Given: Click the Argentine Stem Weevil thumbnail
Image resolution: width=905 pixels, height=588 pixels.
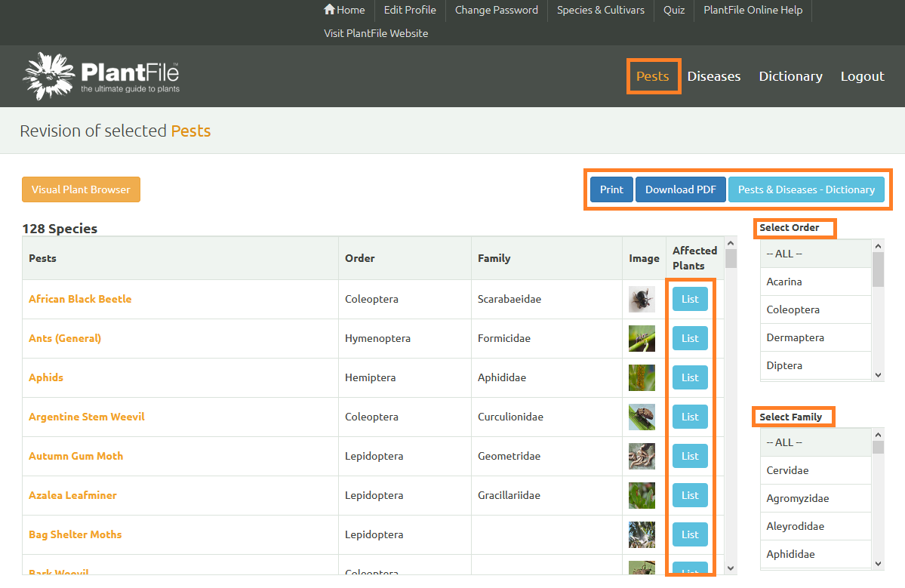Looking at the screenshot, I should pos(642,417).
